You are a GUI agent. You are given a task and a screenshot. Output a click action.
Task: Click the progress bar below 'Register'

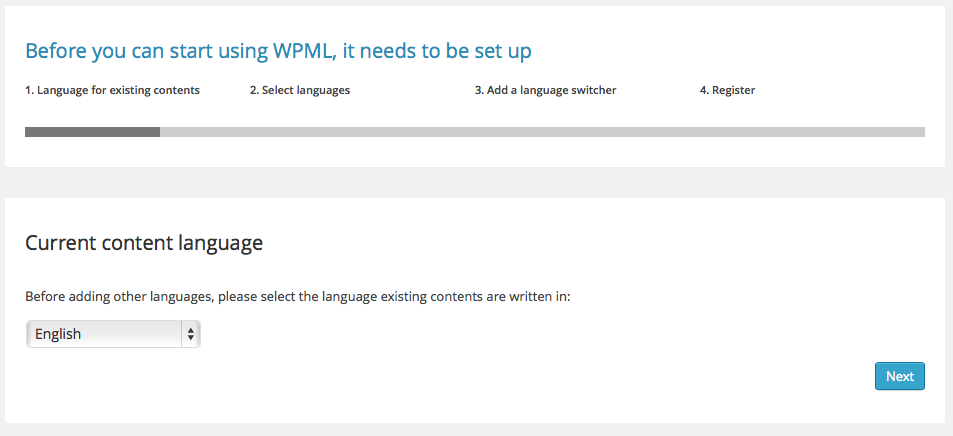[727, 132]
